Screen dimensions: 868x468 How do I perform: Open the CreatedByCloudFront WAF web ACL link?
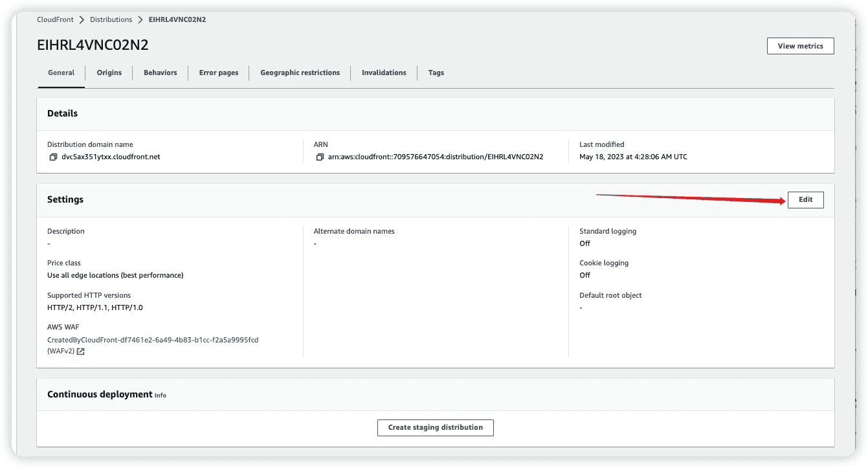(153, 339)
